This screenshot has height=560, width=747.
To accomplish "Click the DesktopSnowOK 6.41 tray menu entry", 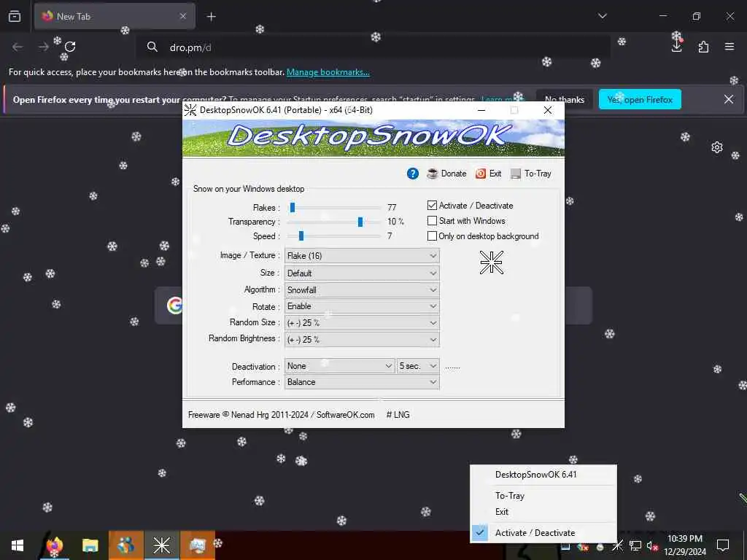I will [x=543, y=475].
